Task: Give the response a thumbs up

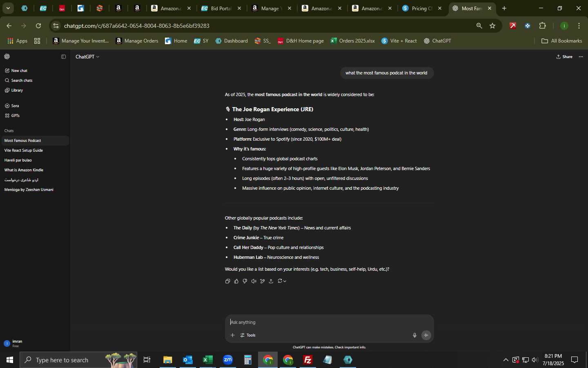Action: pyautogui.click(x=236, y=281)
